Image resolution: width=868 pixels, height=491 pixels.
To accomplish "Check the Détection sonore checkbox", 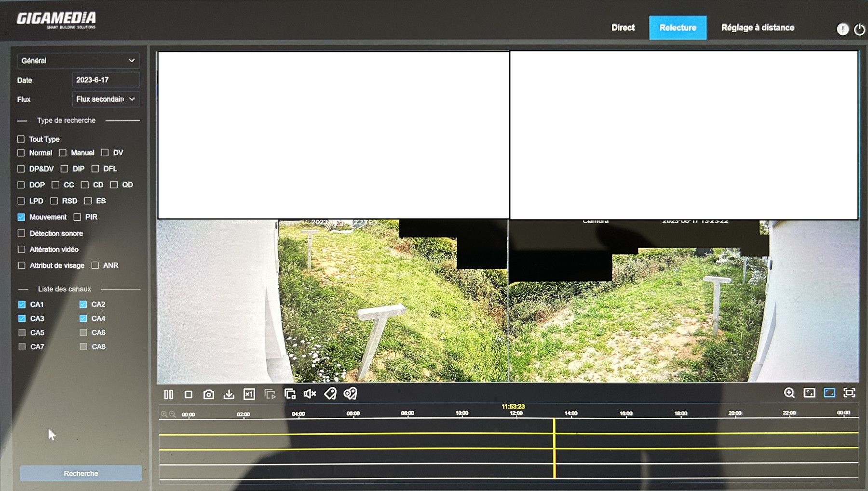I will [21, 233].
